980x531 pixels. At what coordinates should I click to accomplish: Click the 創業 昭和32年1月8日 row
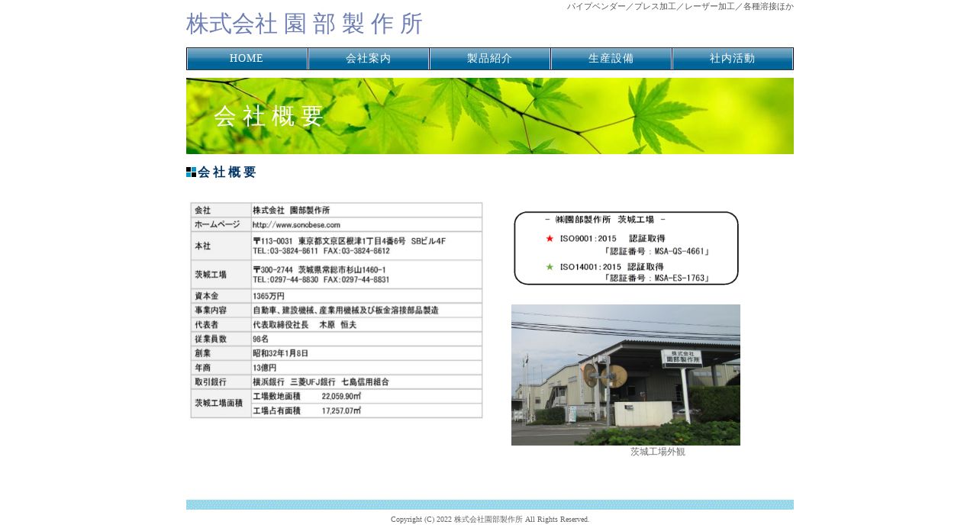(337, 353)
